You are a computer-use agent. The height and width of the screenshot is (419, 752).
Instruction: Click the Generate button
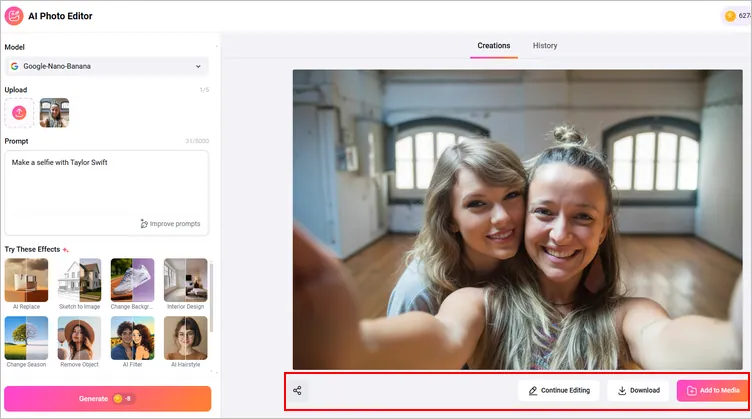pyautogui.click(x=107, y=398)
